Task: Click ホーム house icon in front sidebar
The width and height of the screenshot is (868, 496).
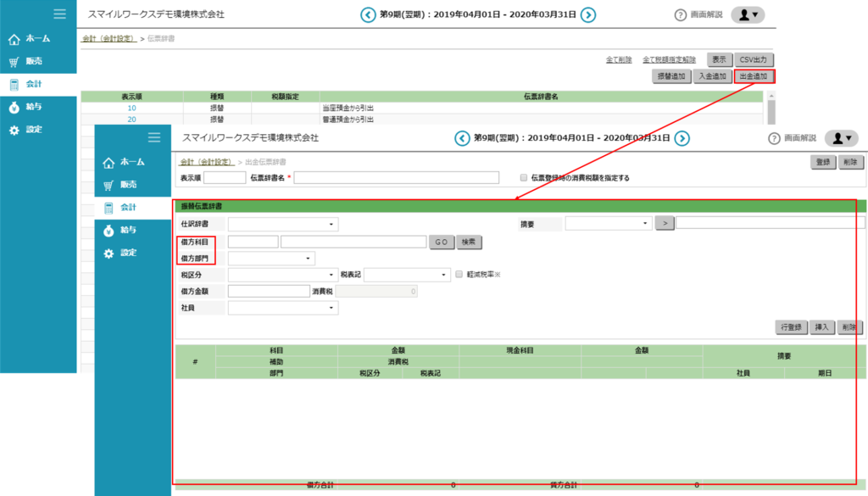Action: (108, 163)
